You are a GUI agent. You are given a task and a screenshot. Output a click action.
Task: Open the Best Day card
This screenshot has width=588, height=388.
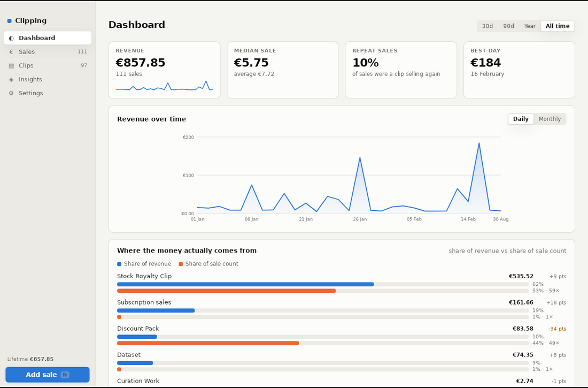(x=520, y=70)
